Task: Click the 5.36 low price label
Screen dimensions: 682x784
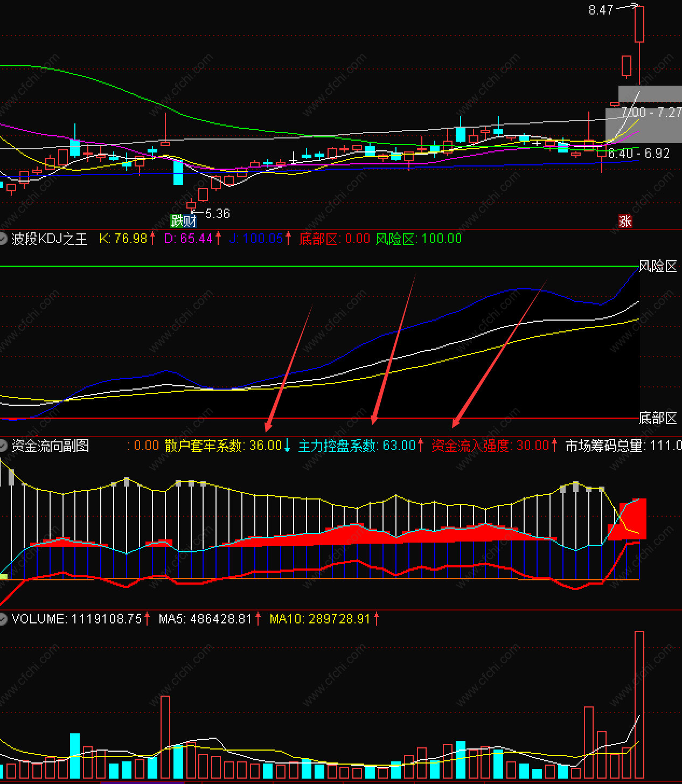Action: (218, 214)
